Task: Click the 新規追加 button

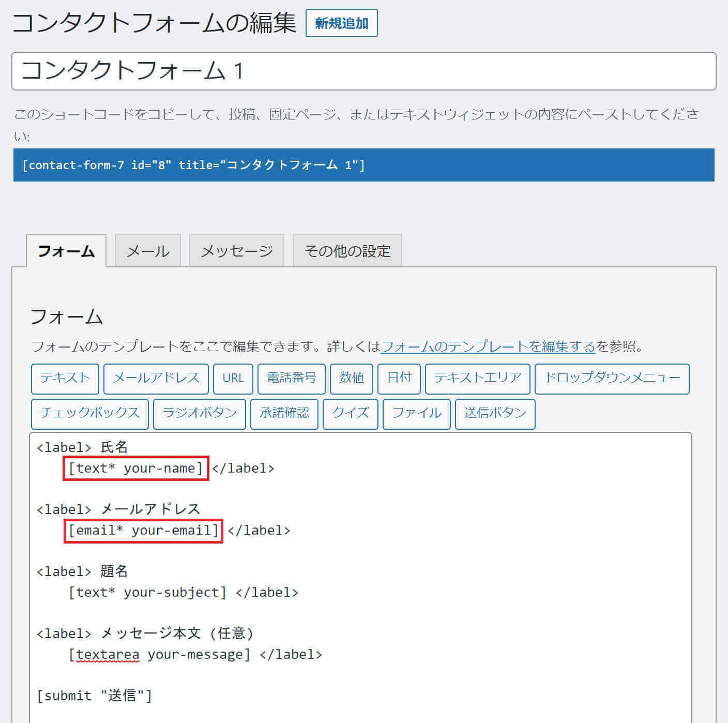Action: click(341, 23)
